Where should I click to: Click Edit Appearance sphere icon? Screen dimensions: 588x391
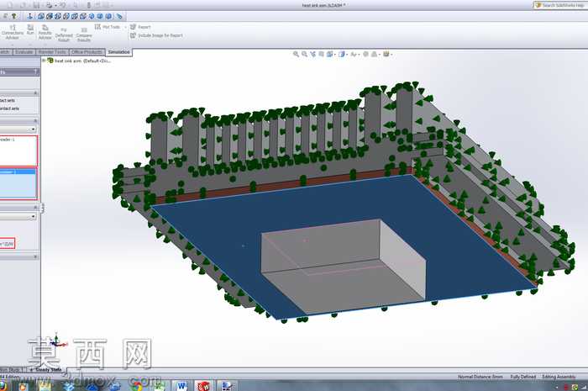(x=365, y=55)
